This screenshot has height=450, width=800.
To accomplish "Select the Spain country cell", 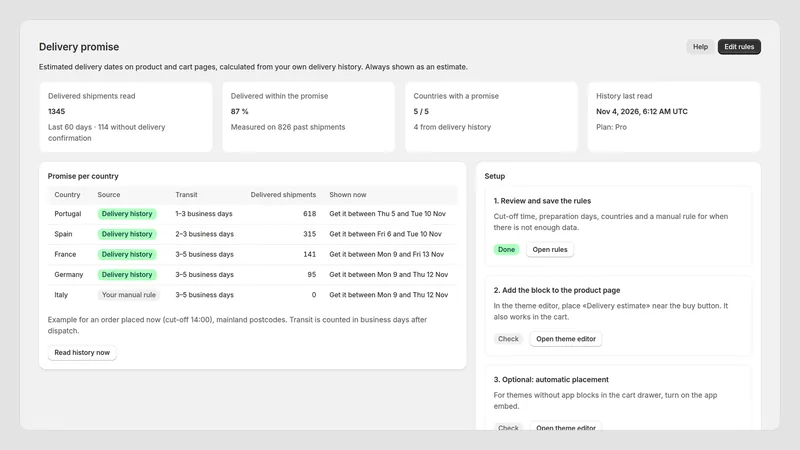I will tap(63, 234).
